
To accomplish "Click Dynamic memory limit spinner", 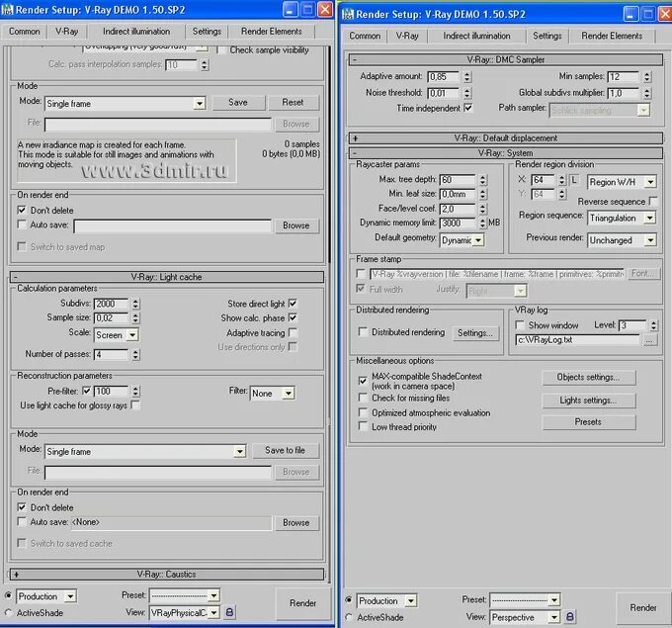I will coord(483,223).
